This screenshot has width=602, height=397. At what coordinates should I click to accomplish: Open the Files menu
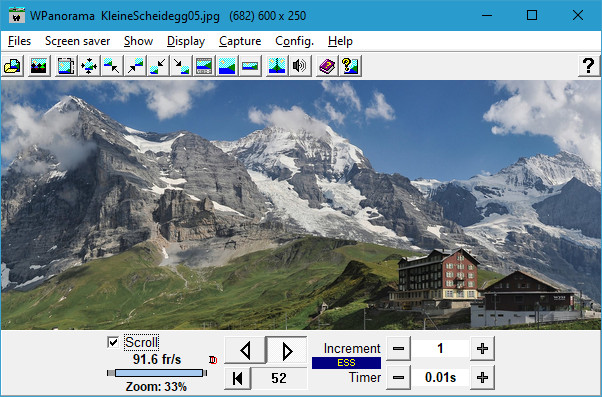point(19,41)
